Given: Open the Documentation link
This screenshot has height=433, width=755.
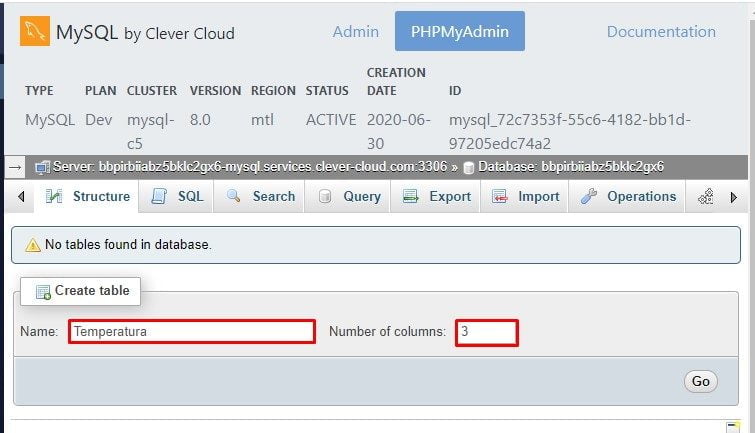Looking at the screenshot, I should click(x=661, y=32).
